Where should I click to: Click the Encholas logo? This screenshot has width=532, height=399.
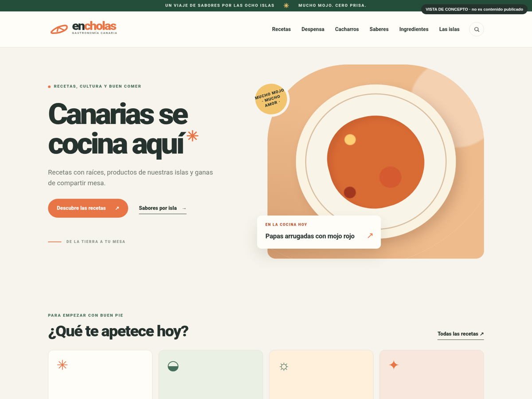coord(83,28)
